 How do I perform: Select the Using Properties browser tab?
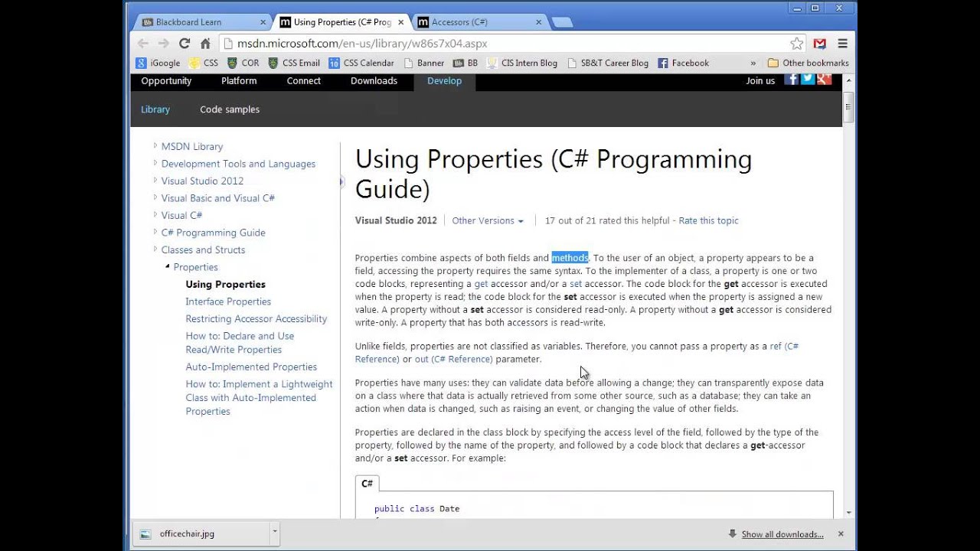(341, 22)
